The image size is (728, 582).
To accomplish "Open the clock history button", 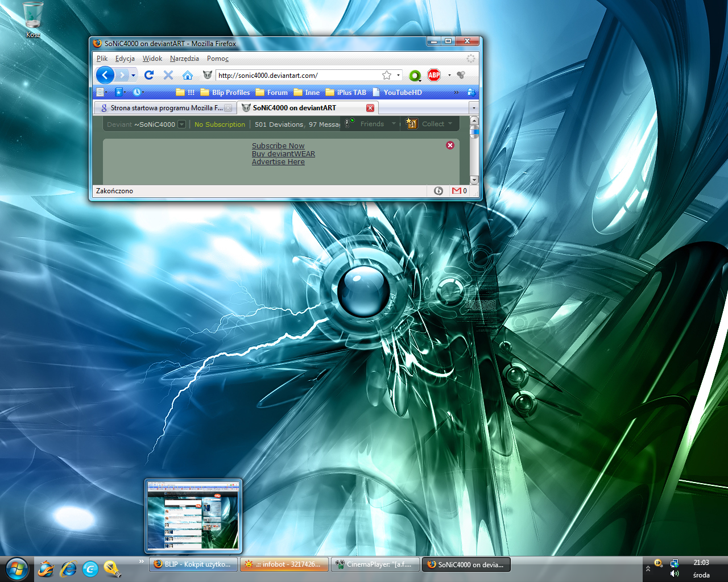I will [137, 92].
